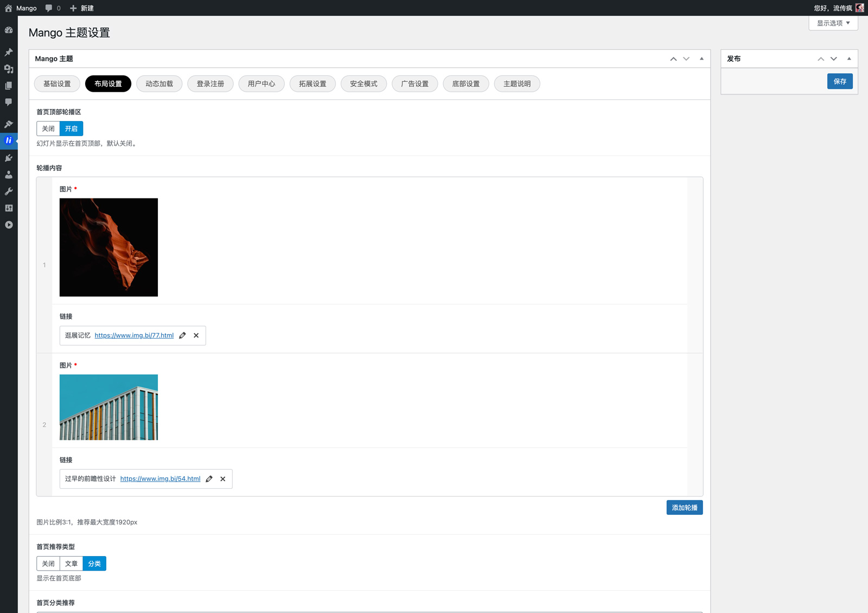Open the comments bubble in admin bar
868x613 pixels.
(49, 8)
